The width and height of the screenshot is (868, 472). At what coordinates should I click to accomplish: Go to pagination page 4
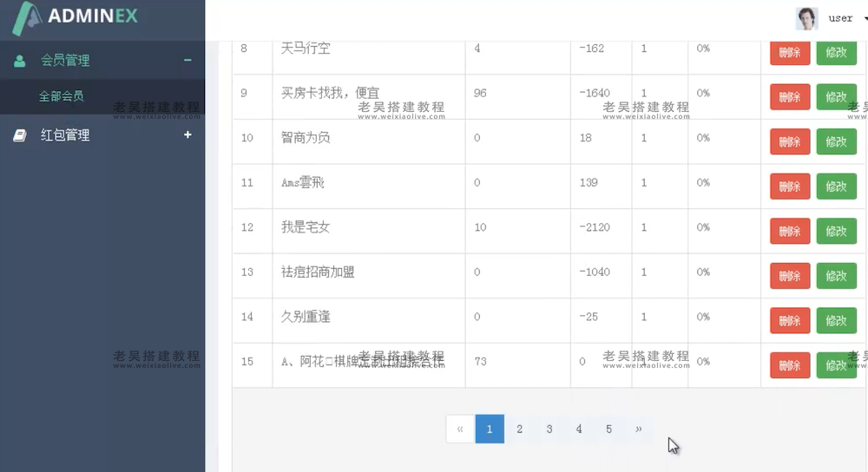pyautogui.click(x=578, y=429)
